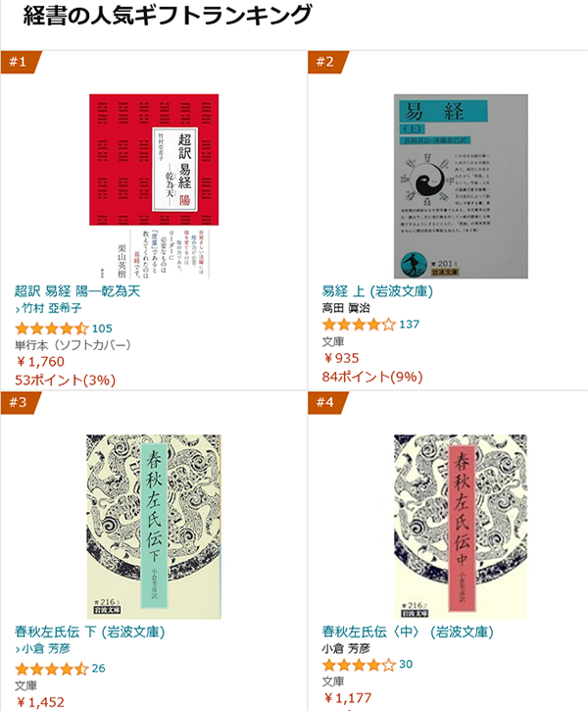Click the star rating of 春秋左氏伝〈中〉

click(x=359, y=665)
